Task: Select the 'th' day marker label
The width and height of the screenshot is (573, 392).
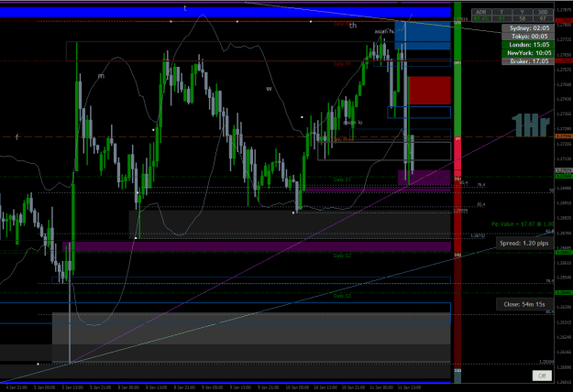Action: click(x=353, y=26)
